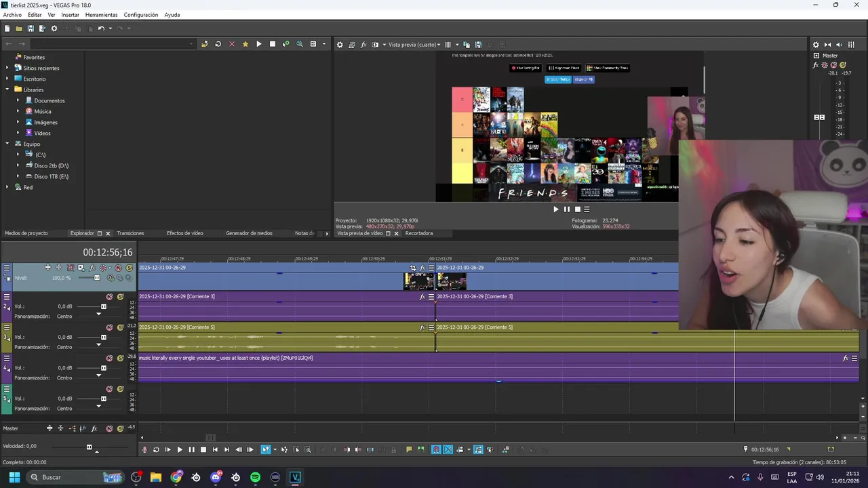The image size is (868, 488).
Task: Insert a marker with the marker icon
Action: (x=409, y=449)
